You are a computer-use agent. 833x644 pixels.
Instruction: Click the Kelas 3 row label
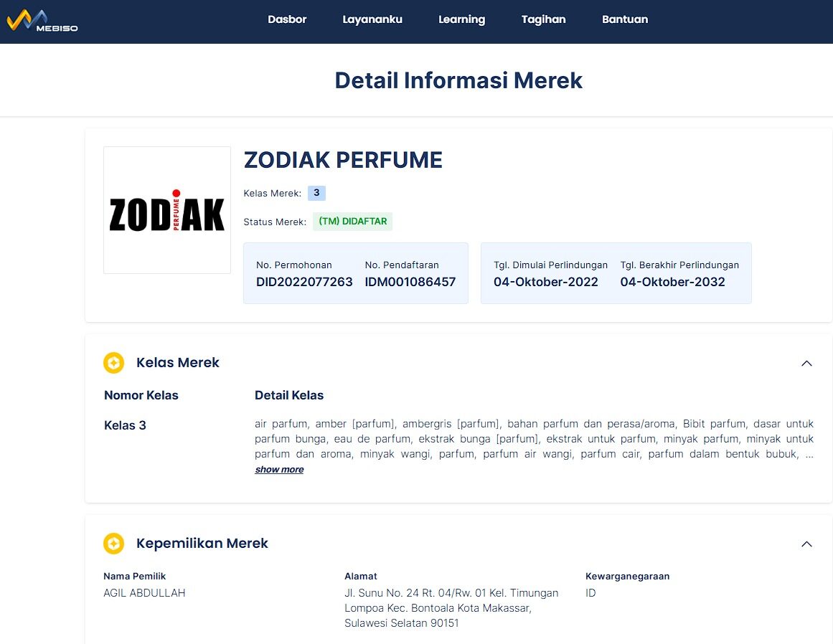coord(125,425)
